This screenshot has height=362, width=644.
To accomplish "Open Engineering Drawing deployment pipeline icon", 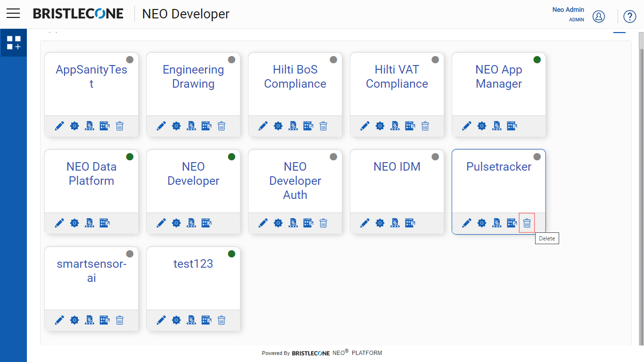I will click(191, 126).
